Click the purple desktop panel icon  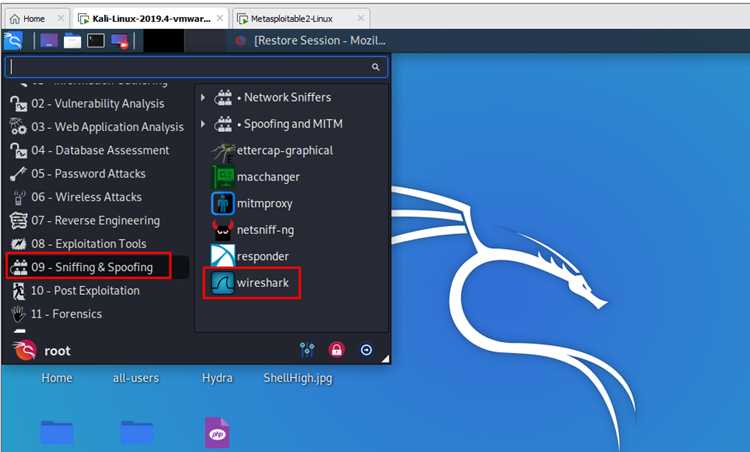coord(49,41)
